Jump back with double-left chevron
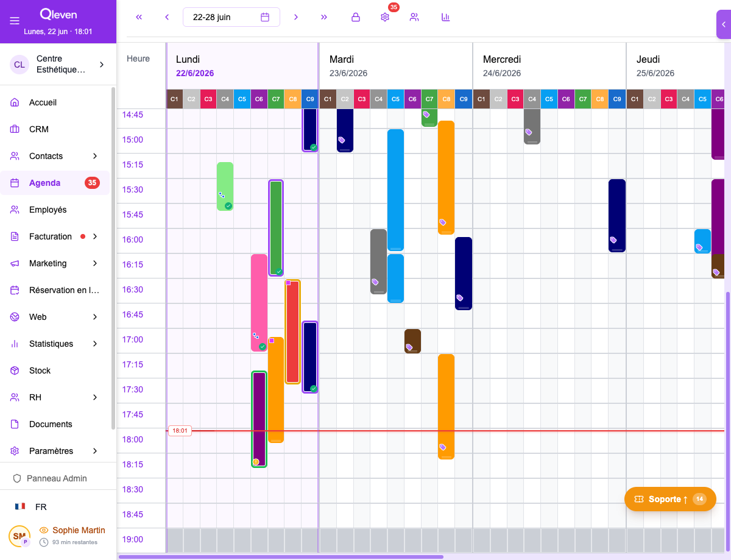This screenshot has height=560, width=731. pos(139,17)
